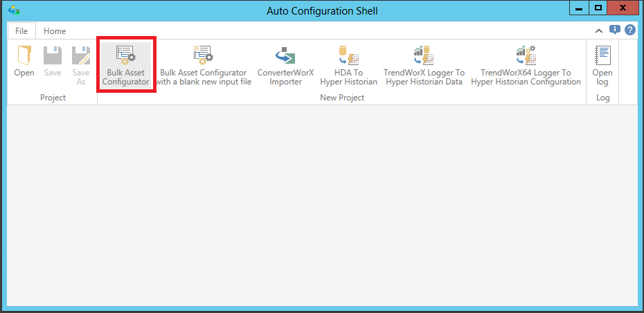Collapse the ribbon with the chevron arrow

pos(599,30)
